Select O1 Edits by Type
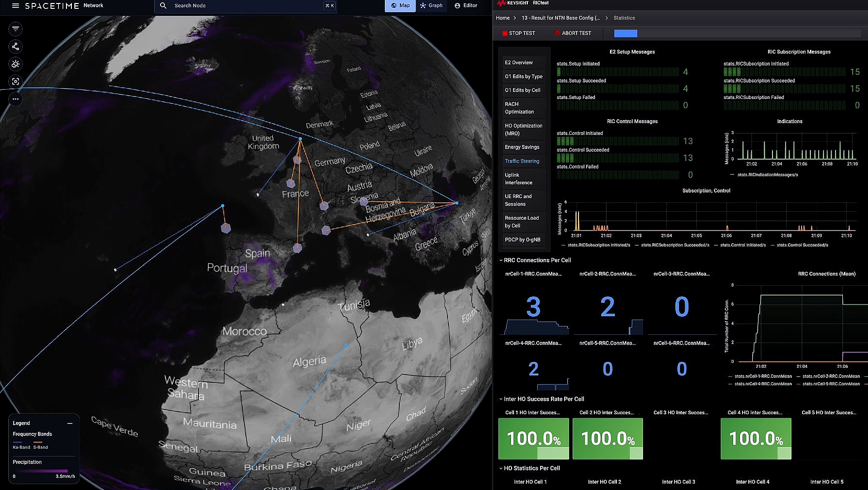 point(524,76)
